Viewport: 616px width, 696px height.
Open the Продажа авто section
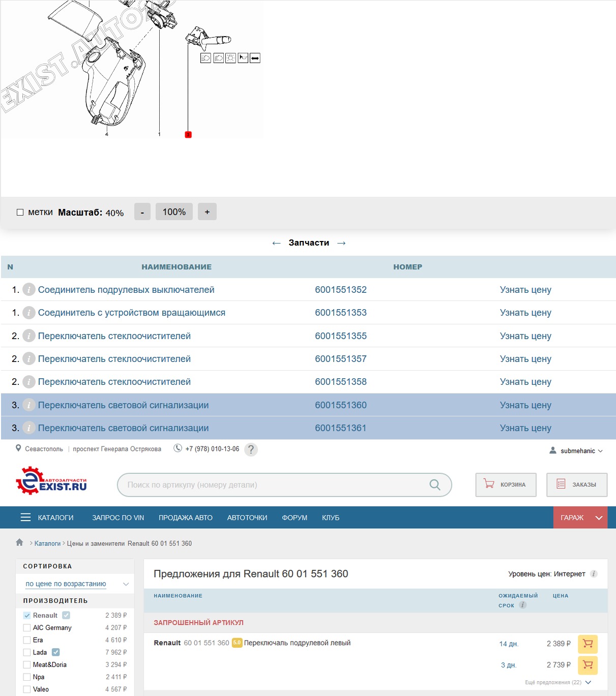tap(186, 518)
